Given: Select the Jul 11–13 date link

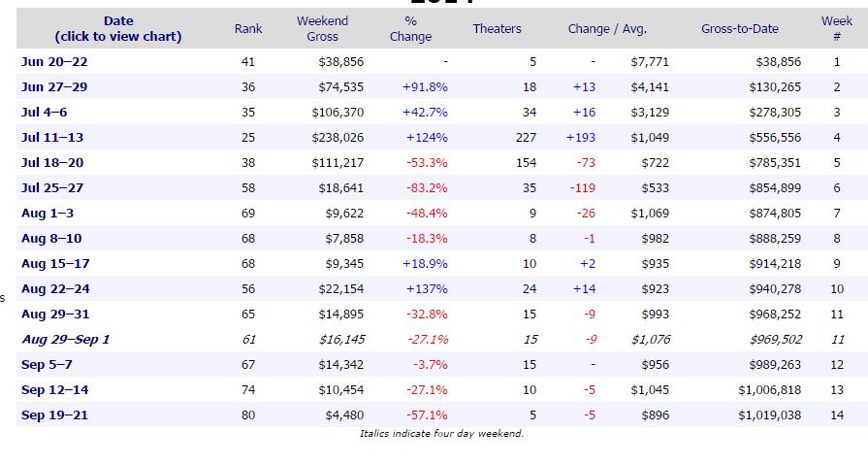Looking at the screenshot, I should click(x=52, y=137).
